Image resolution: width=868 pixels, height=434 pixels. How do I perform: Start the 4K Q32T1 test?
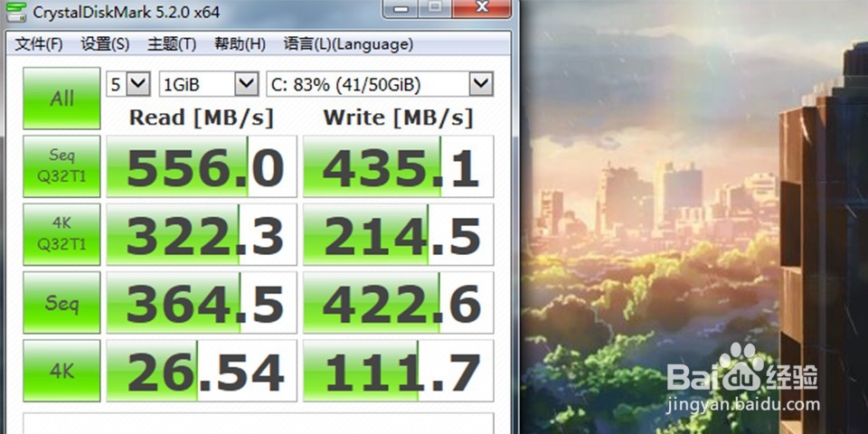pyautogui.click(x=61, y=234)
